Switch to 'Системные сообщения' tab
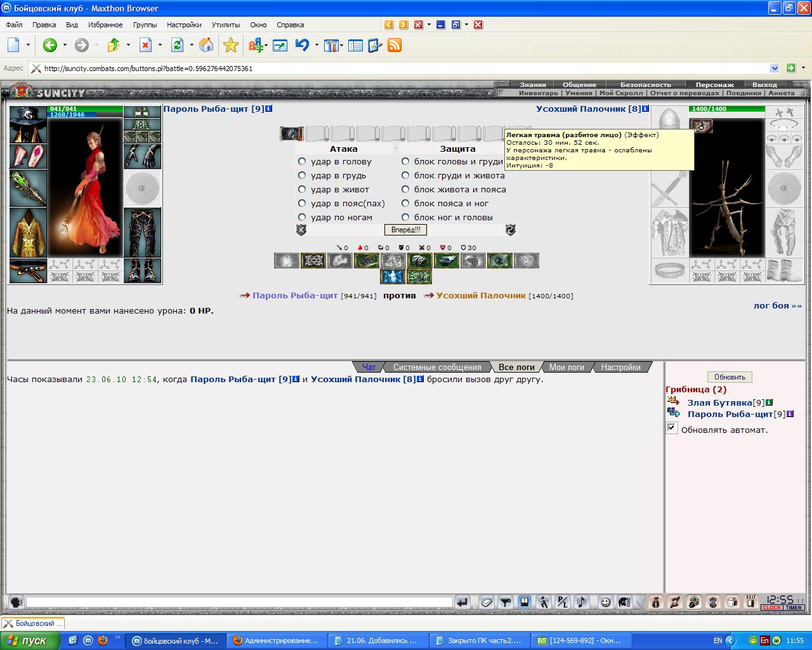 pos(437,367)
